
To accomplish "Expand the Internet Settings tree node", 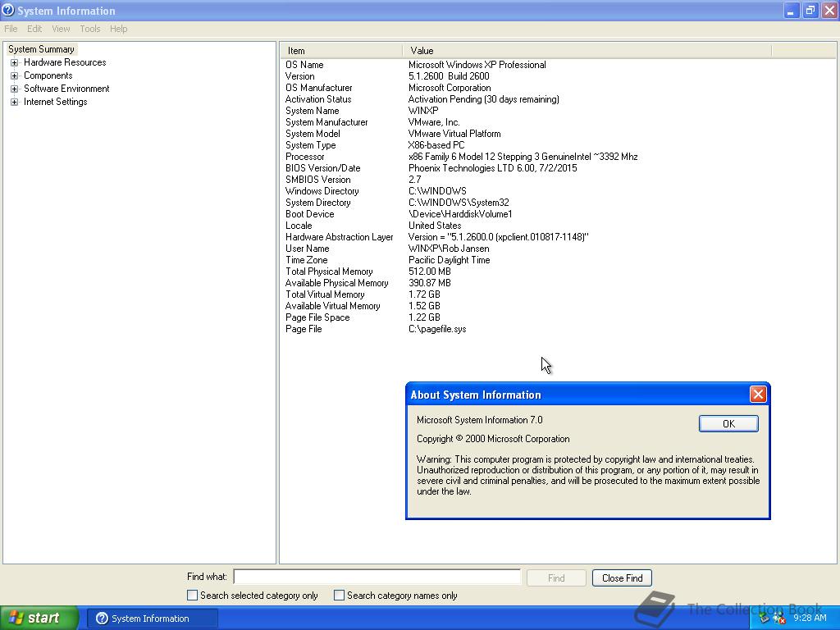I will pos(15,102).
